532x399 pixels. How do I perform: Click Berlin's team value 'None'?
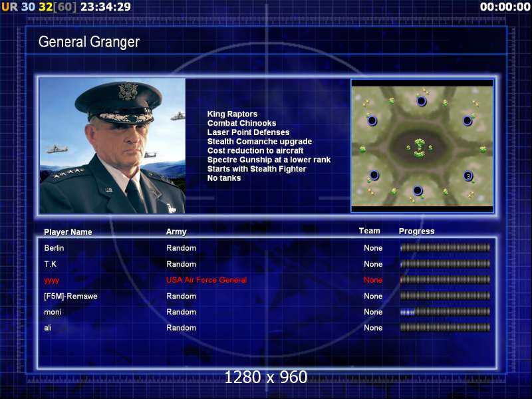pyautogui.click(x=373, y=248)
